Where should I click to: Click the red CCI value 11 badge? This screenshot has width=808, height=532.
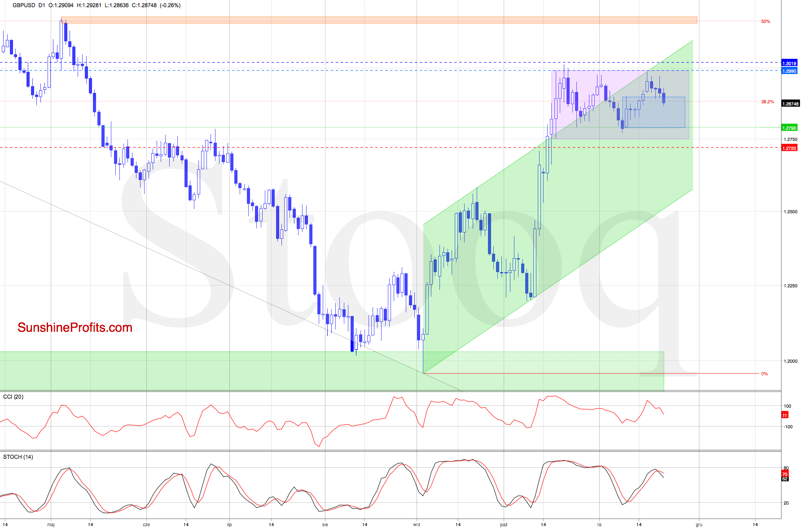click(785, 416)
